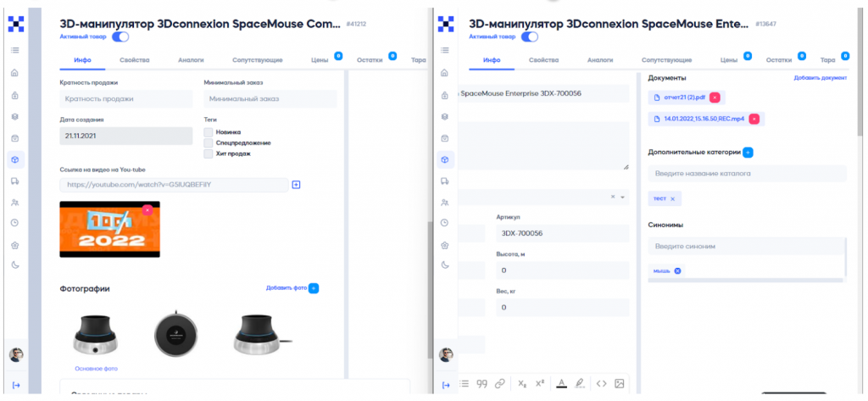Click the YouTube video link input field
868x401 pixels.
point(174,185)
